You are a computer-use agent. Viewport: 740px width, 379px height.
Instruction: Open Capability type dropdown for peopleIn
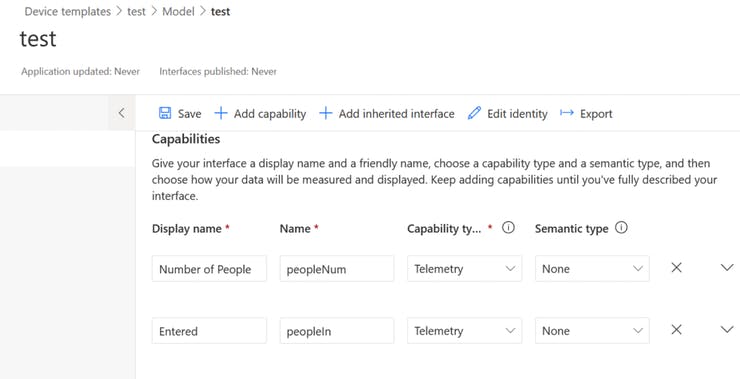tap(464, 330)
